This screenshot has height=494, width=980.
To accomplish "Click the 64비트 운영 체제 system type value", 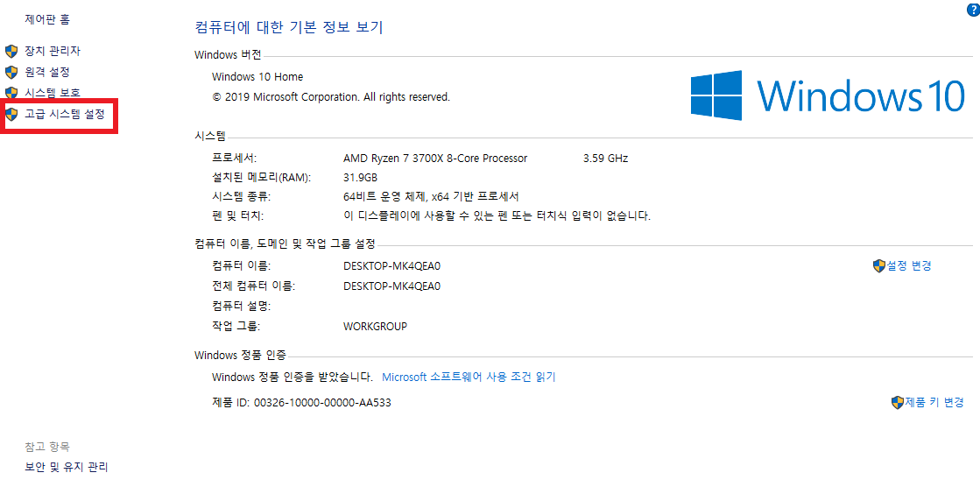I will (431, 197).
